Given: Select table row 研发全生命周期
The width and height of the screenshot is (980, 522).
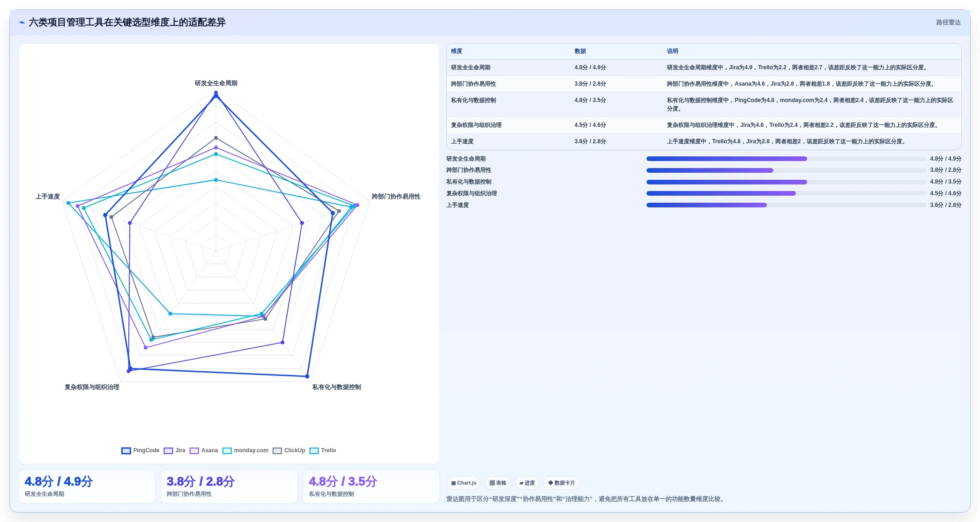Looking at the screenshot, I should (704, 67).
